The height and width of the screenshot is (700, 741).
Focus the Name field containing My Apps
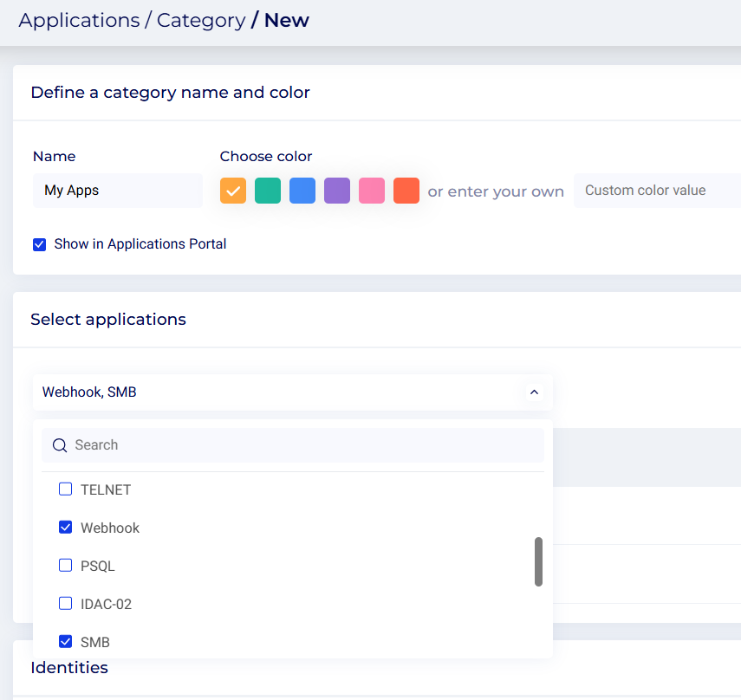click(118, 191)
